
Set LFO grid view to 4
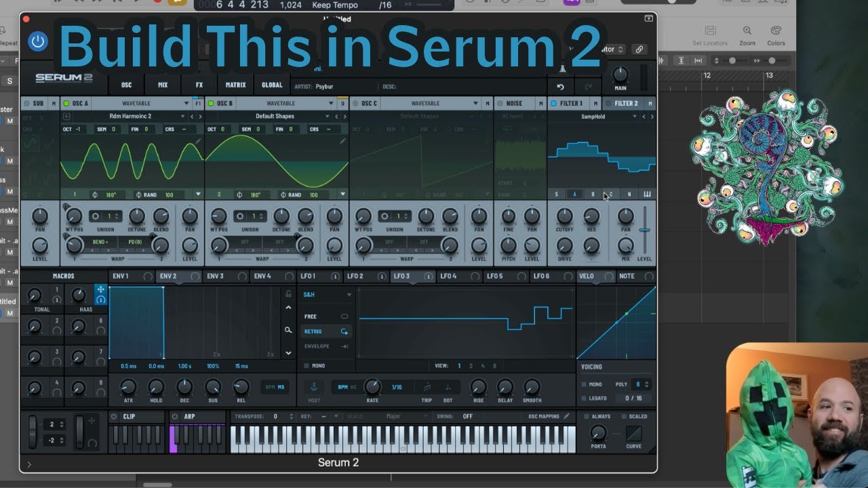pos(483,366)
